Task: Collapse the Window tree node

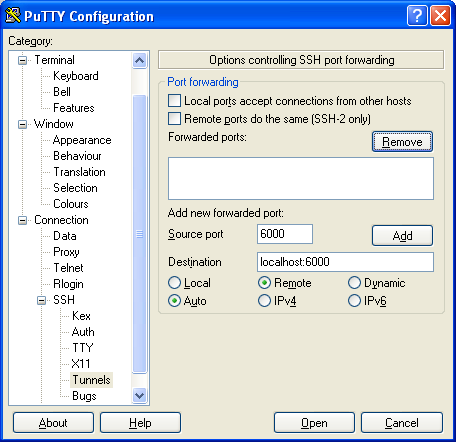Action: (x=22, y=124)
